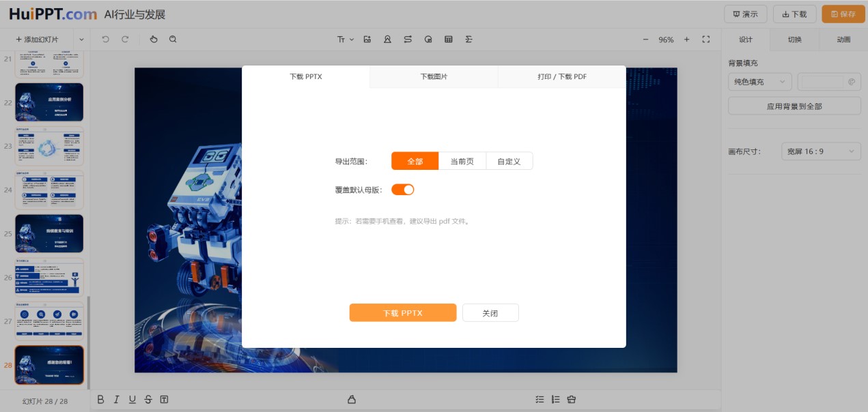
Task: Switch to the 下载图片 tab
Action: pos(434,77)
